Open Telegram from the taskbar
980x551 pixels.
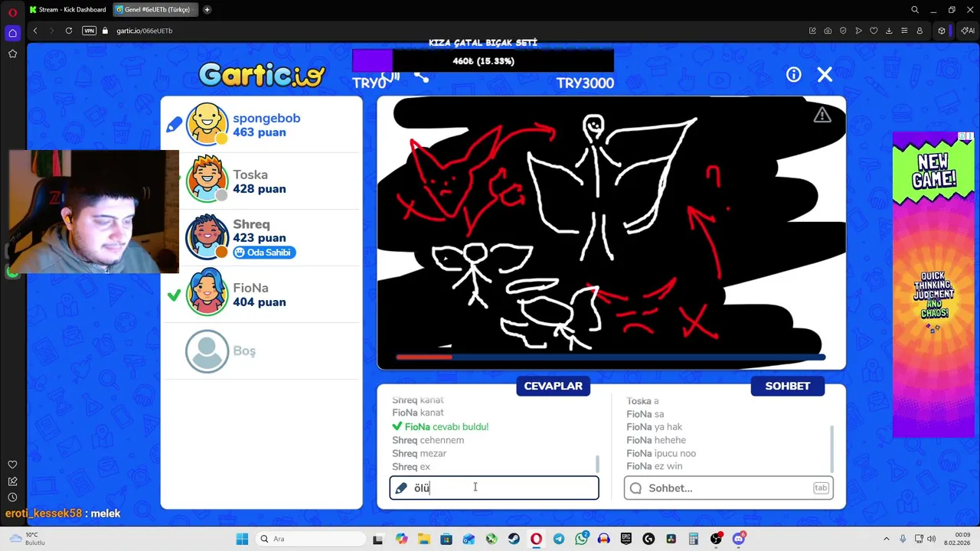[559, 539]
